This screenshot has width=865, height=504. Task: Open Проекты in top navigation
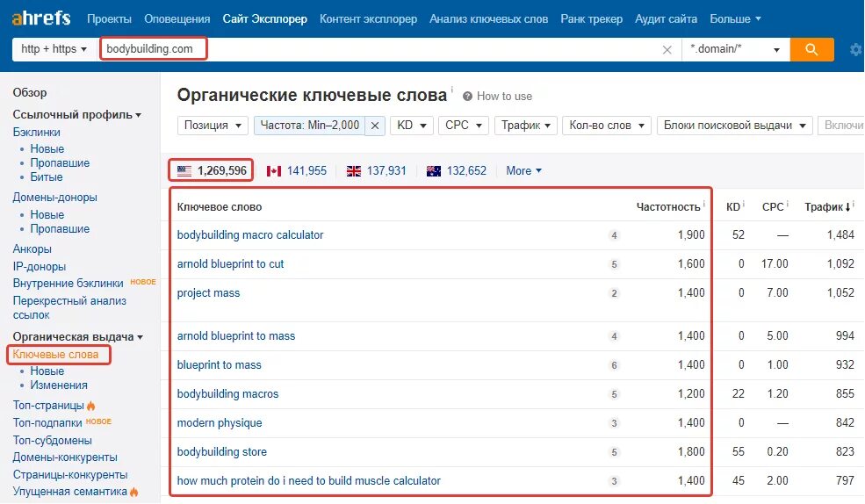click(x=109, y=18)
